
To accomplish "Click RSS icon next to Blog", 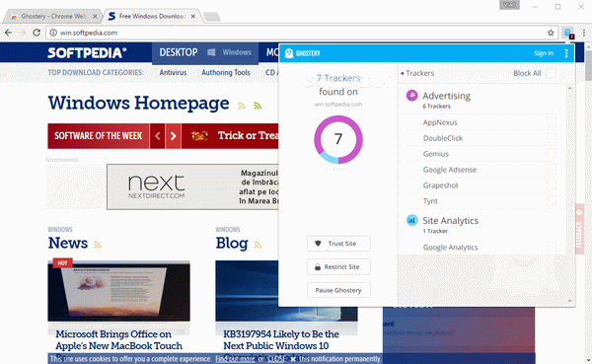I will [x=258, y=245].
